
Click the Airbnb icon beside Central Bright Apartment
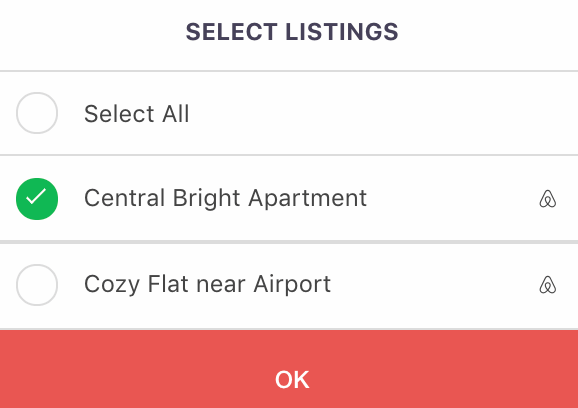point(548,199)
